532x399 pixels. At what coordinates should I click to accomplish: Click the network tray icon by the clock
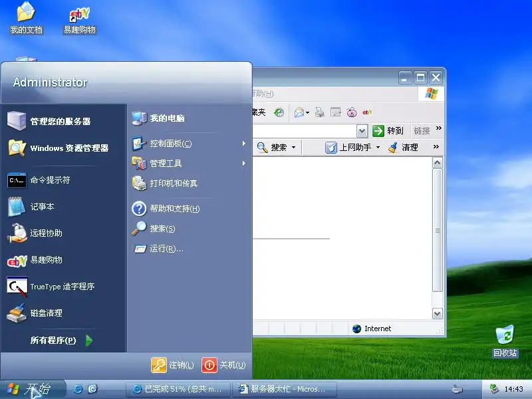[x=493, y=389]
